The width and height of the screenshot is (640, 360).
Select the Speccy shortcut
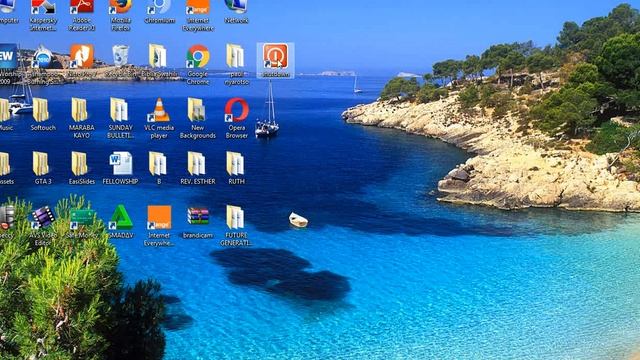tap(6, 222)
